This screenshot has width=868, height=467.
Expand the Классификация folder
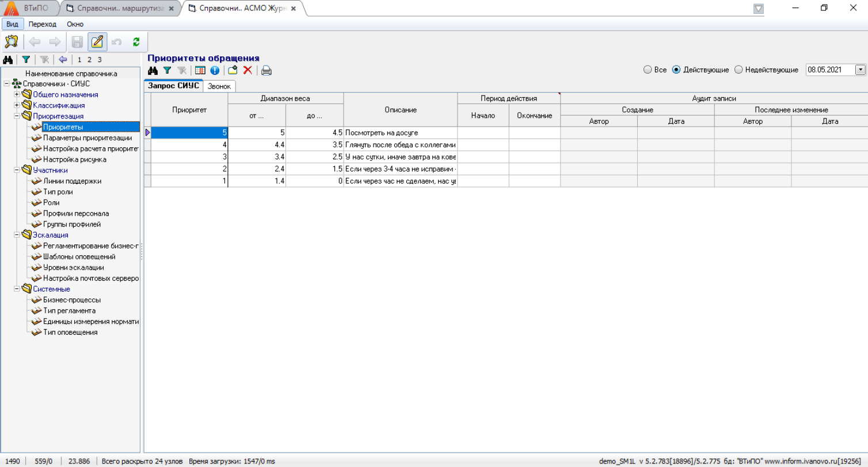pyautogui.click(x=17, y=106)
